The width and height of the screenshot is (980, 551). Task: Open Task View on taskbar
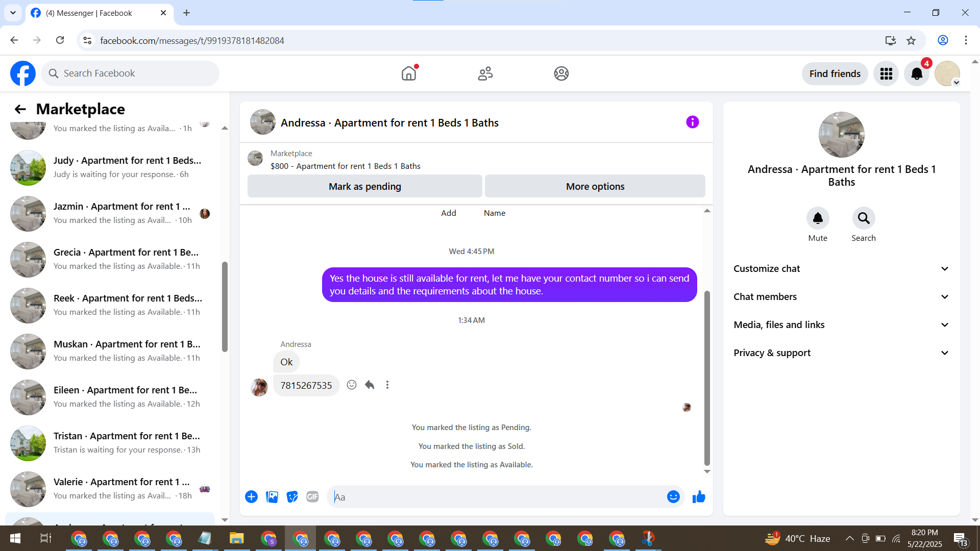tap(45, 538)
